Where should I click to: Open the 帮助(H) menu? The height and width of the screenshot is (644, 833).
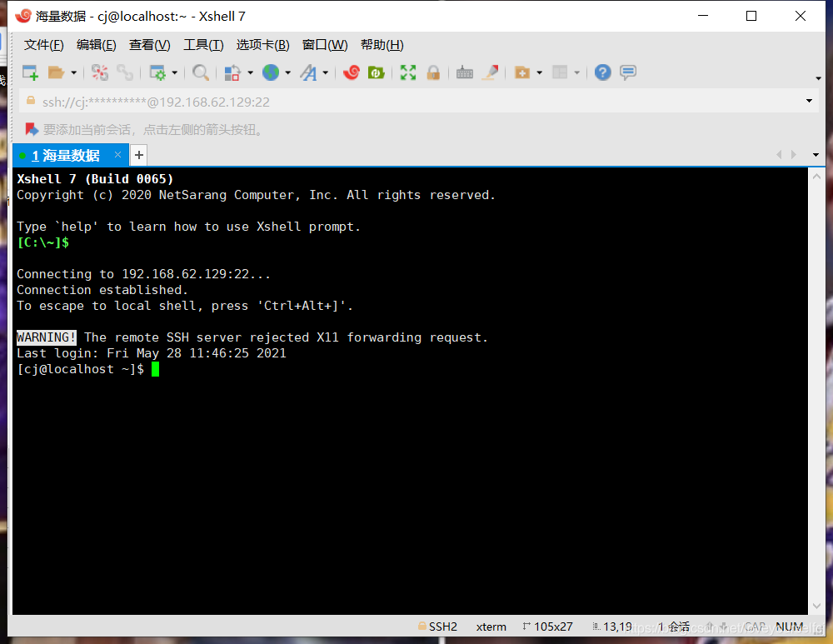pos(382,45)
